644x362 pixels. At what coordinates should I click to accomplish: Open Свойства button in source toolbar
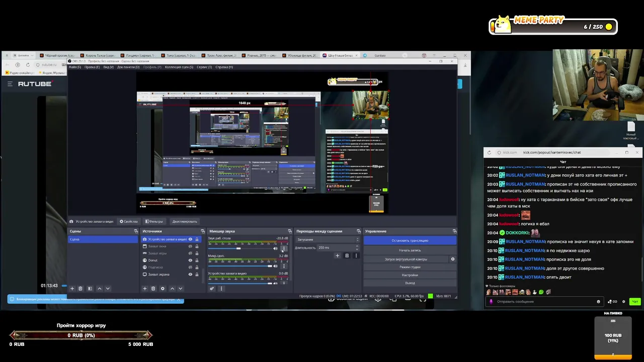128,222
